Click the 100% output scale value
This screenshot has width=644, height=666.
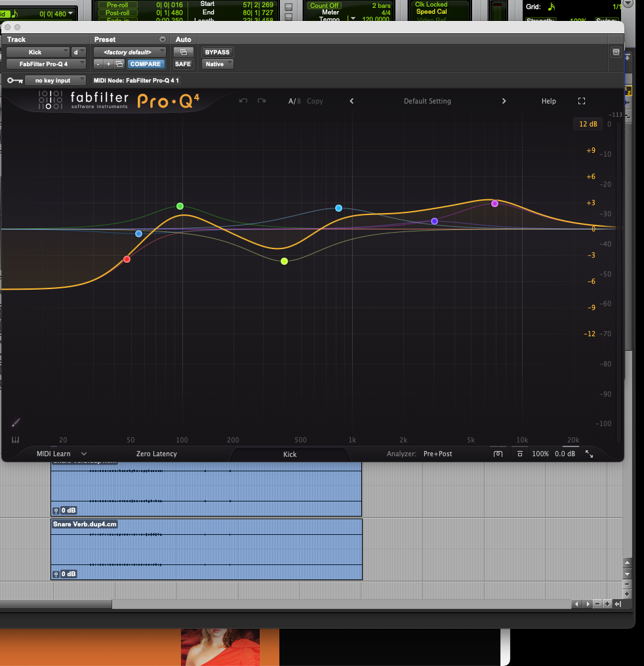(x=540, y=454)
